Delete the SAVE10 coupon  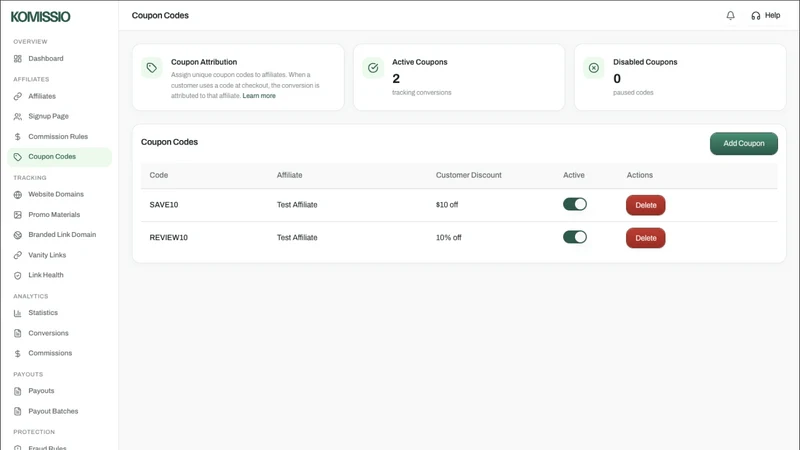[x=645, y=205]
